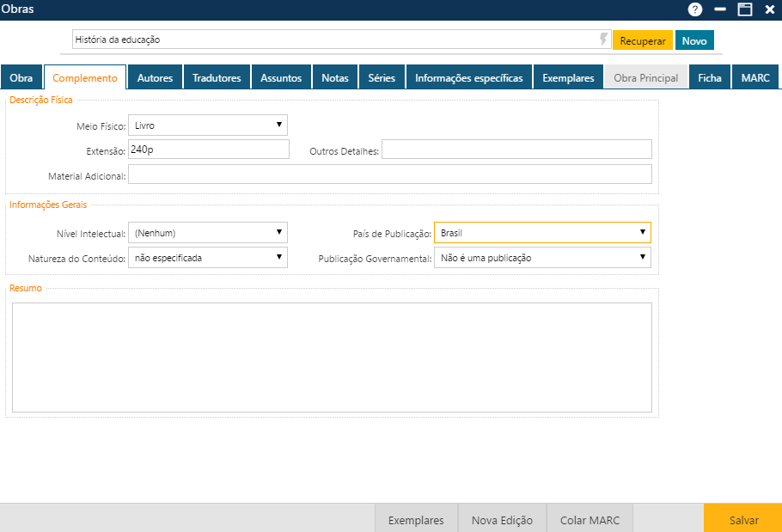The width and height of the screenshot is (782, 532).
Task: Switch to the Autores tab
Action: (155, 77)
